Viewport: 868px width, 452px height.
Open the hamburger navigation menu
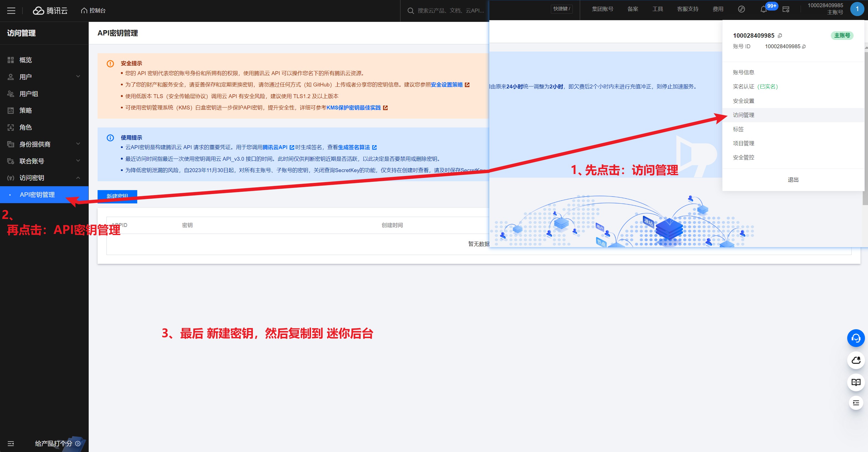click(11, 11)
